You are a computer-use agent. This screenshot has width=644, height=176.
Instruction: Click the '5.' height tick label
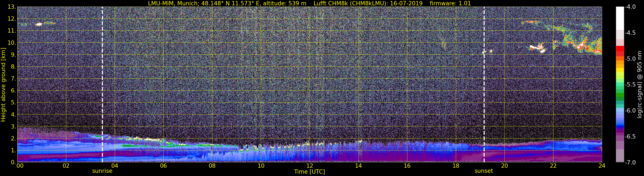click(x=13, y=103)
